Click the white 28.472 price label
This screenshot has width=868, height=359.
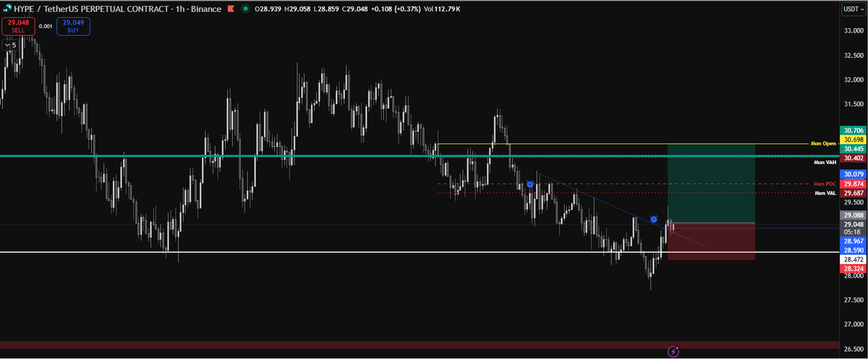pos(852,259)
